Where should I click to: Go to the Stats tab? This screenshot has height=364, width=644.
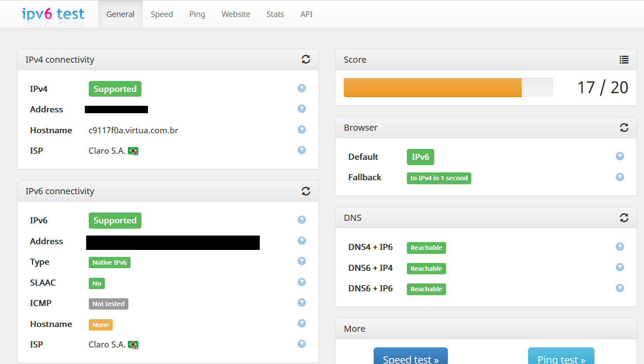[x=275, y=14]
